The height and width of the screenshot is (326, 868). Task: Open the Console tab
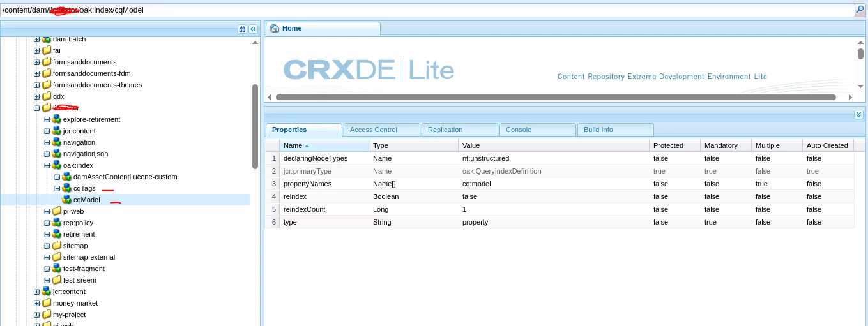pyautogui.click(x=537, y=130)
